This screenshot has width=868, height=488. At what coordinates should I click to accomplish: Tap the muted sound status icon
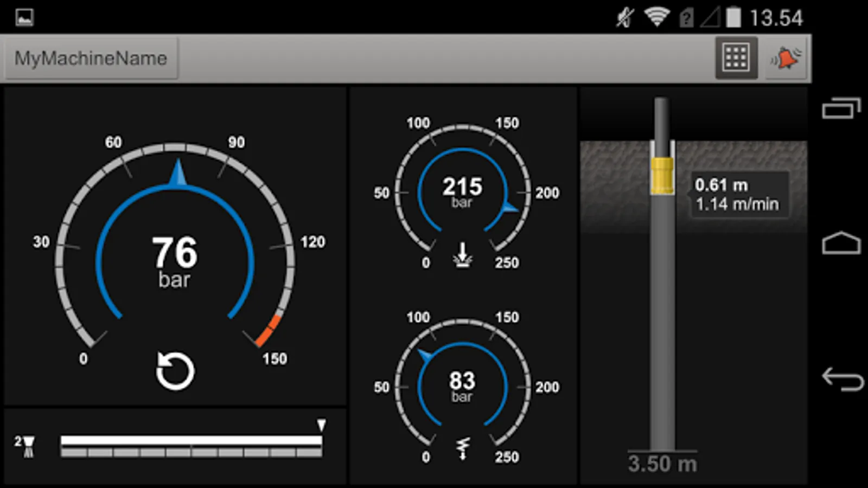[625, 17]
